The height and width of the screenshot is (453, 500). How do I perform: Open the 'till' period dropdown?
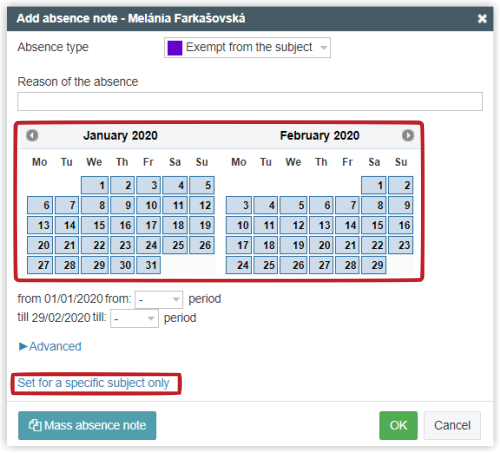134,319
